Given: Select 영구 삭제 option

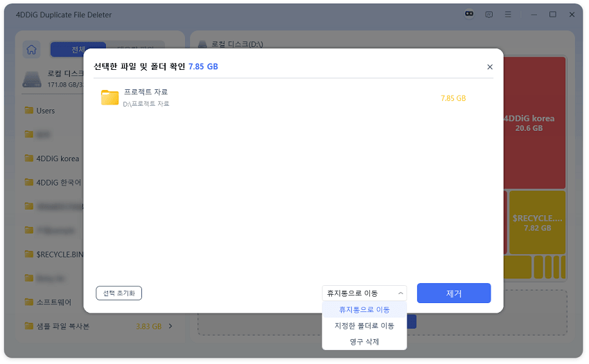Looking at the screenshot, I should [364, 342].
